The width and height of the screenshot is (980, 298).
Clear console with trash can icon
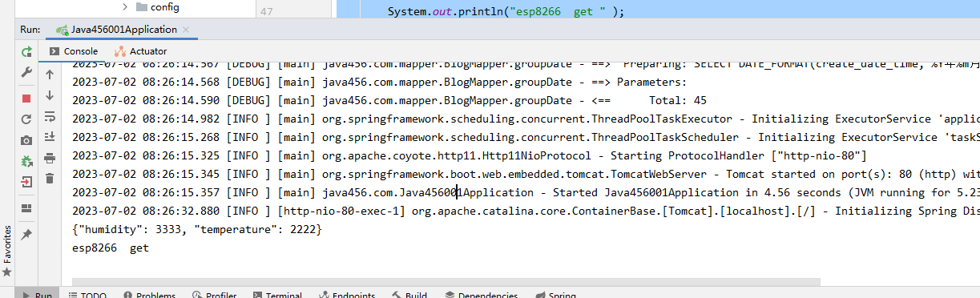coord(50,178)
